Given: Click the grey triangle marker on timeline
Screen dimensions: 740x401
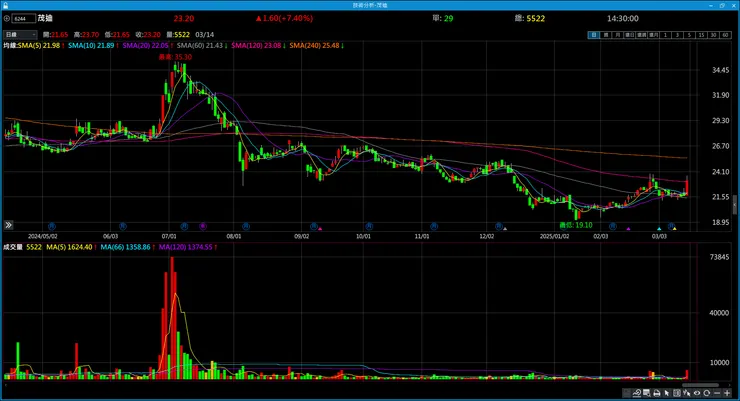Looking at the screenshot, I should click(505, 229).
